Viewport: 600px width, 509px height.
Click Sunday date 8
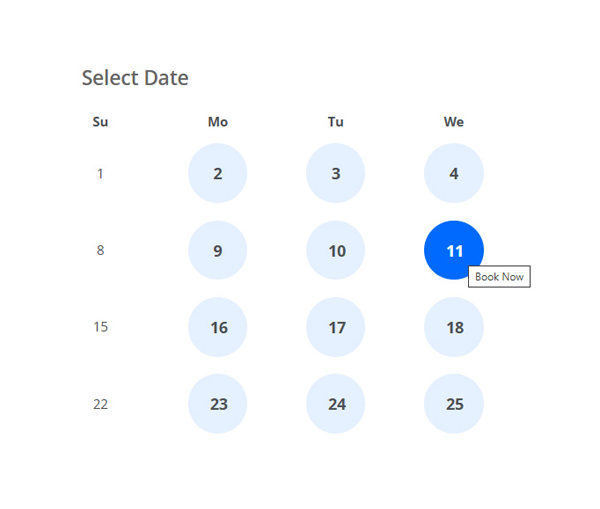(x=100, y=250)
